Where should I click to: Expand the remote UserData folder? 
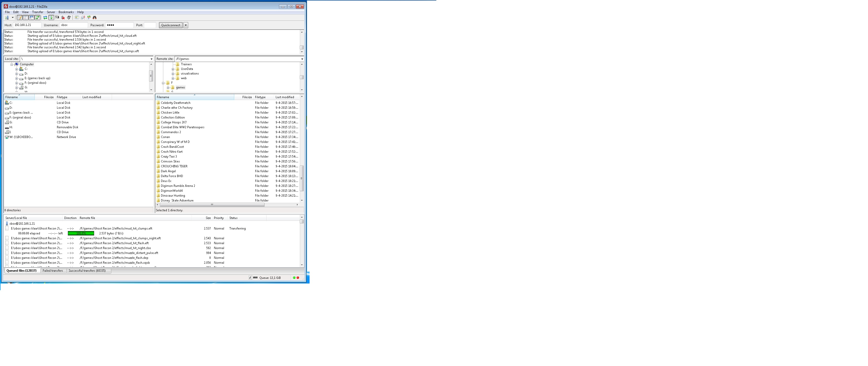coord(173,69)
